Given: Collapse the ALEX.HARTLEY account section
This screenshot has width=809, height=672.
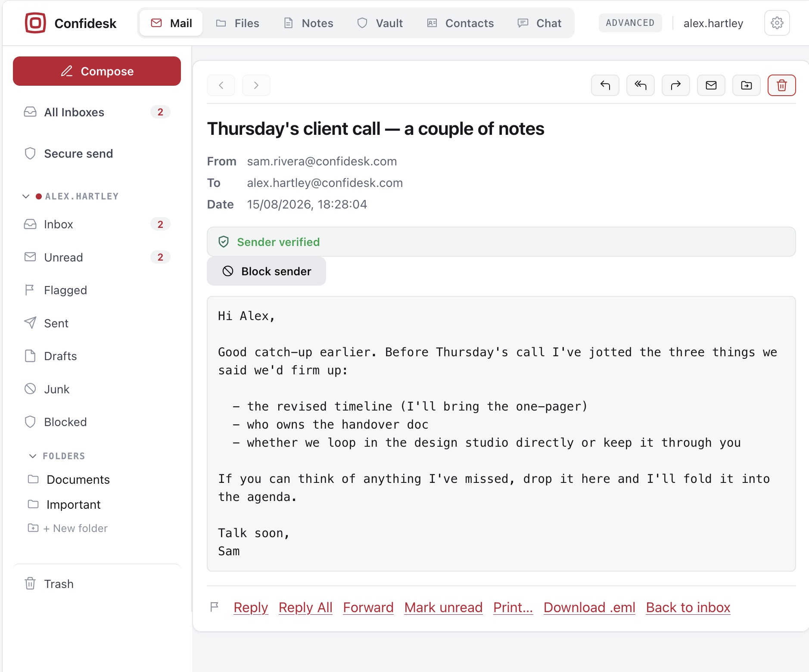Looking at the screenshot, I should (26, 196).
